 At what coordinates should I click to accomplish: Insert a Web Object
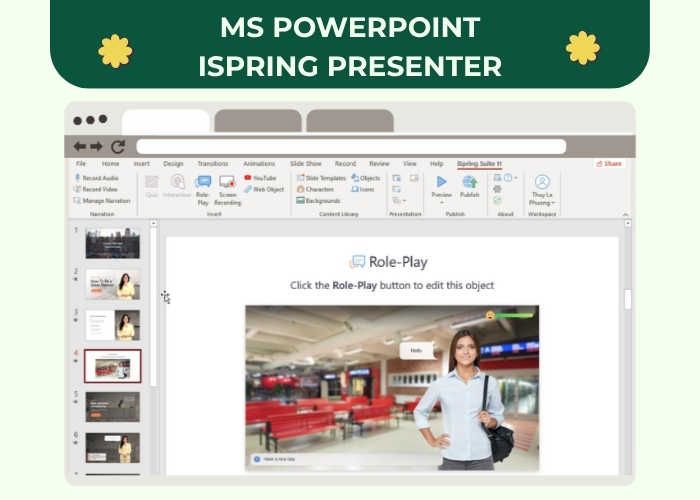(x=264, y=189)
